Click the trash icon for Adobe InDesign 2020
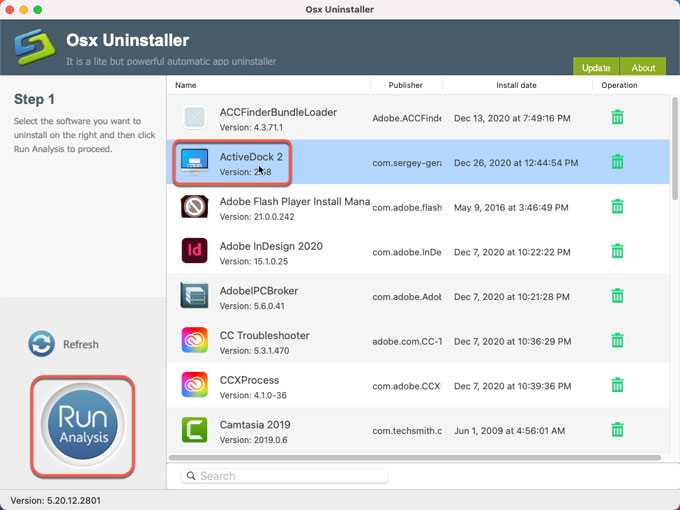 (617, 251)
